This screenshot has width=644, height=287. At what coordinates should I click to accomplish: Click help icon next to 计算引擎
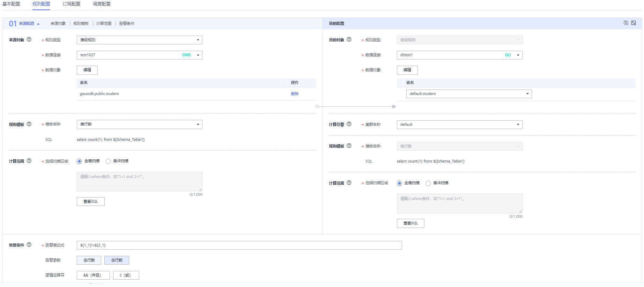point(349,124)
